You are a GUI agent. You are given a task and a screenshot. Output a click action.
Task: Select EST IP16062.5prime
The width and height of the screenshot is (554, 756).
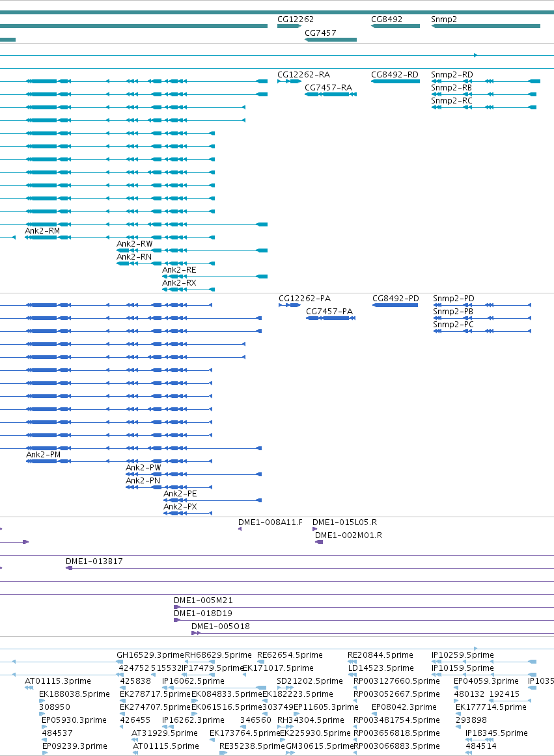[x=193, y=681]
